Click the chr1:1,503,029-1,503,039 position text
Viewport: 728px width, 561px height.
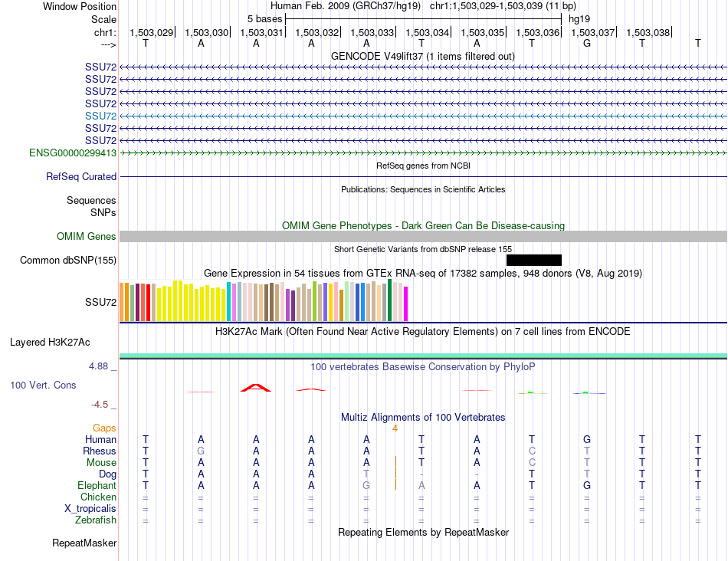pyautogui.click(x=503, y=6)
